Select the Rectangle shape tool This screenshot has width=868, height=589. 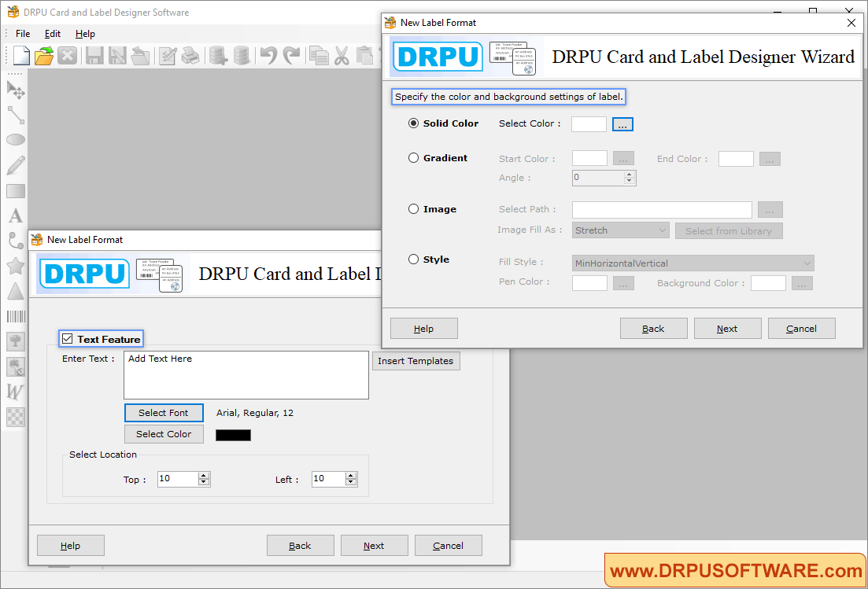coord(16,191)
